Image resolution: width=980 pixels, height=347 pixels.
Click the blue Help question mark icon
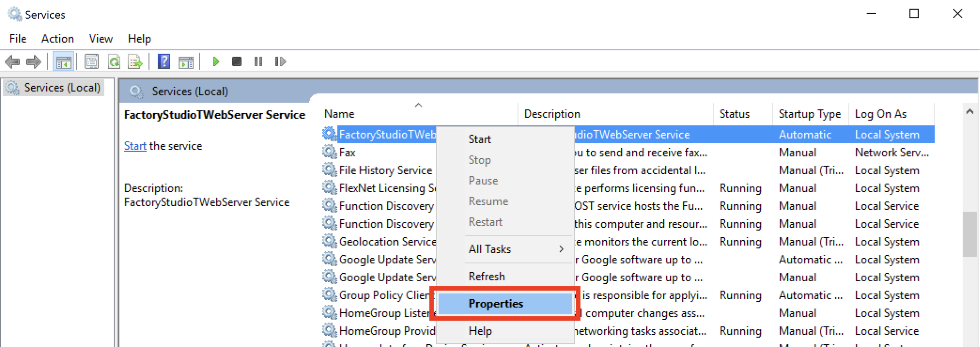pos(164,62)
